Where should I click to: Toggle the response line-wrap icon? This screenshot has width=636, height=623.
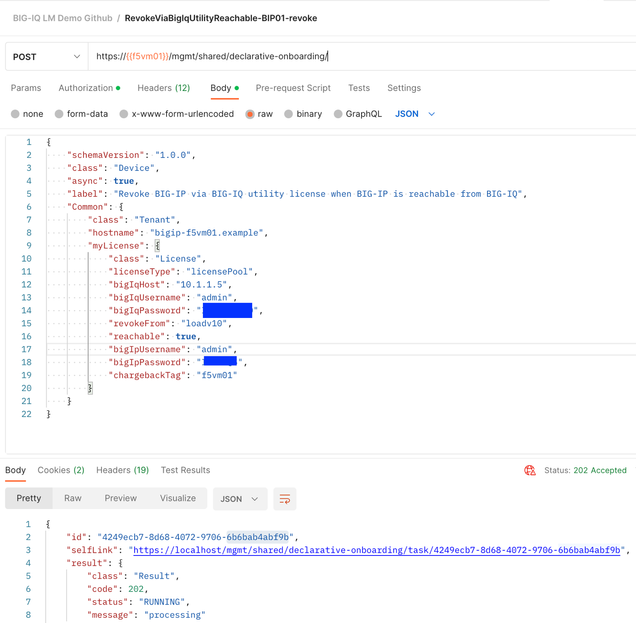coord(285,498)
